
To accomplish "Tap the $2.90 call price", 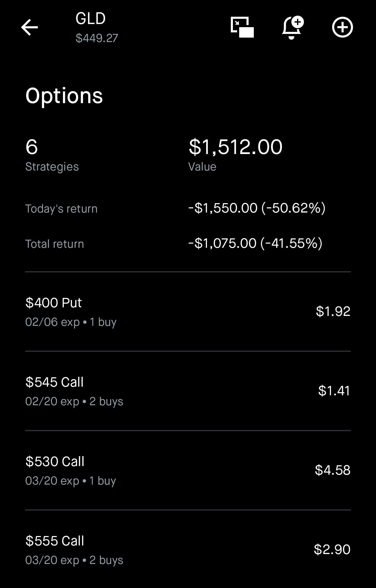I will (332, 549).
